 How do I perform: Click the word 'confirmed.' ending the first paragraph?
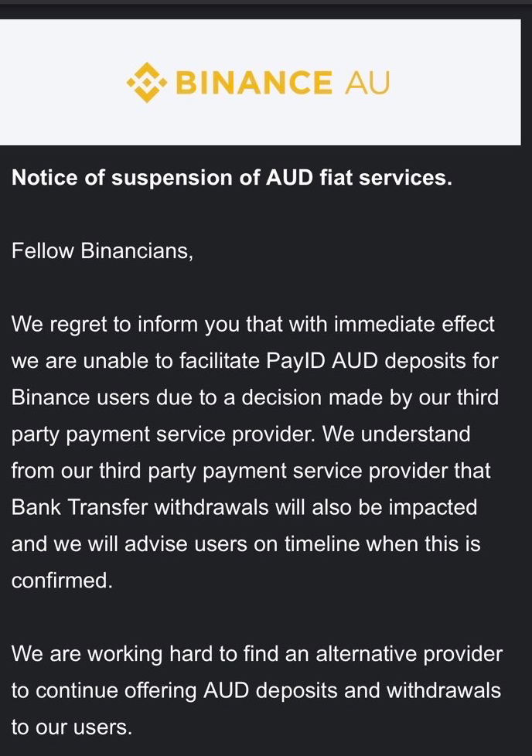click(x=62, y=581)
